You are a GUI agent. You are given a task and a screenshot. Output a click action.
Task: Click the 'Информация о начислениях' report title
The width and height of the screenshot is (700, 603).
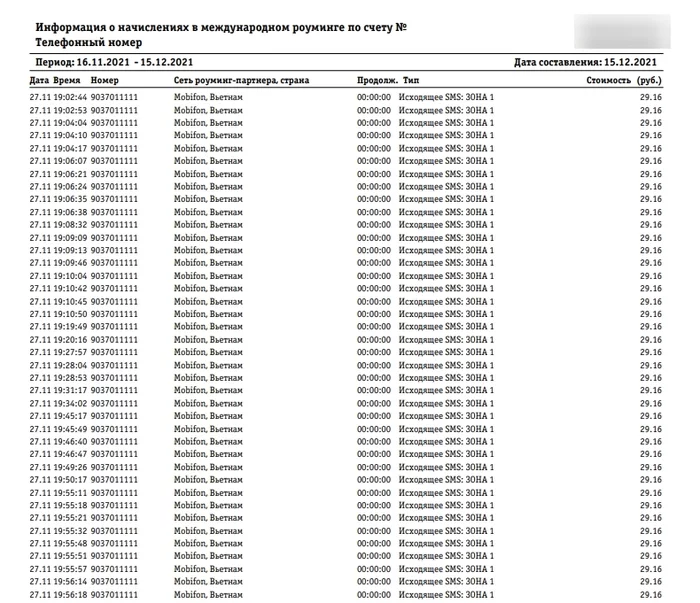point(221,27)
